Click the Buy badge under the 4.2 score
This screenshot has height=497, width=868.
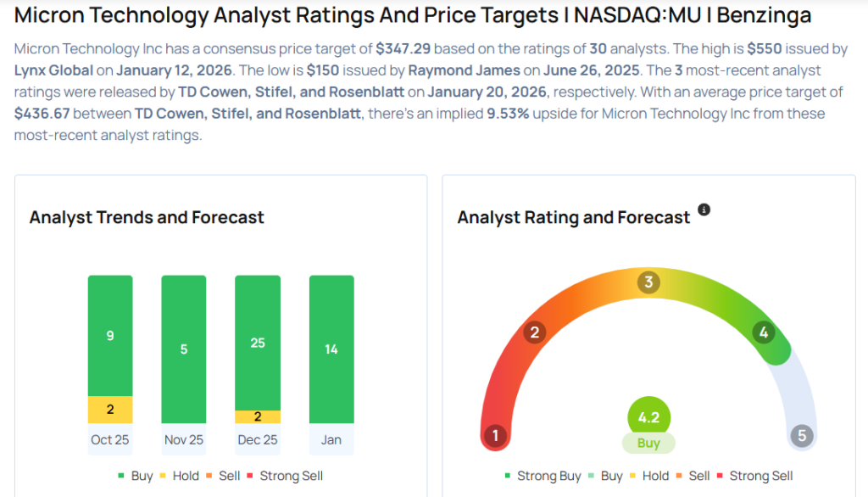tap(648, 443)
